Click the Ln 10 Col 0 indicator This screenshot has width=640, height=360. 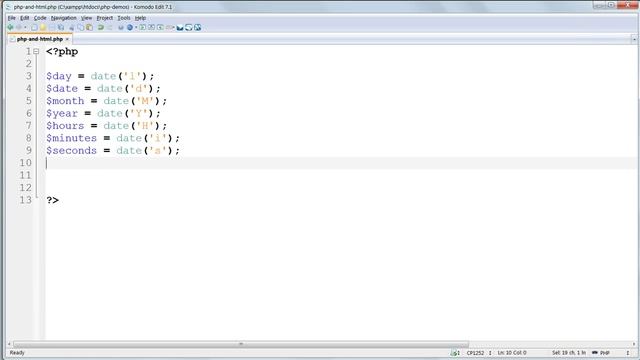(512, 353)
